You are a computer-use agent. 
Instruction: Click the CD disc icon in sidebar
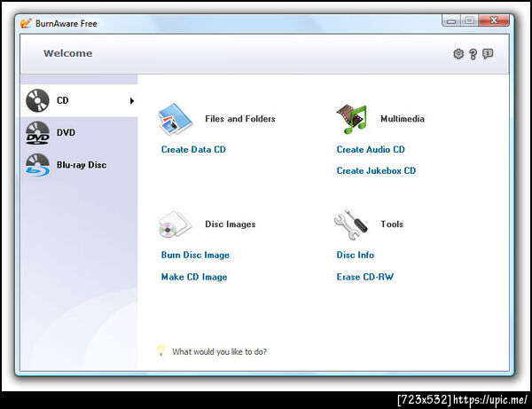click(x=37, y=101)
